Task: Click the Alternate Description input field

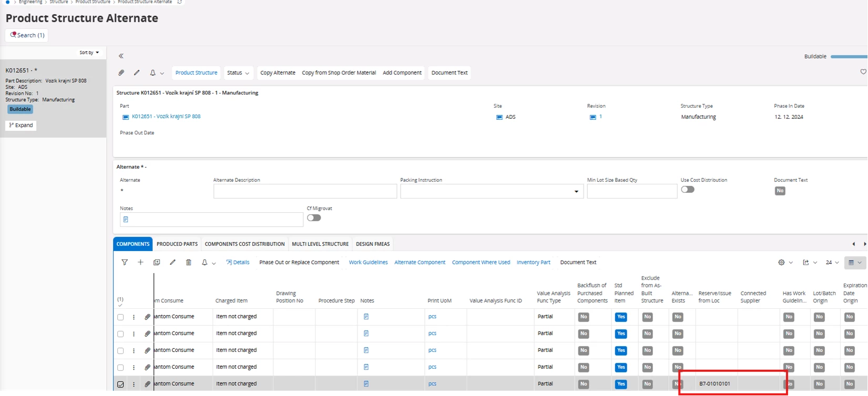Action: click(305, 191)
